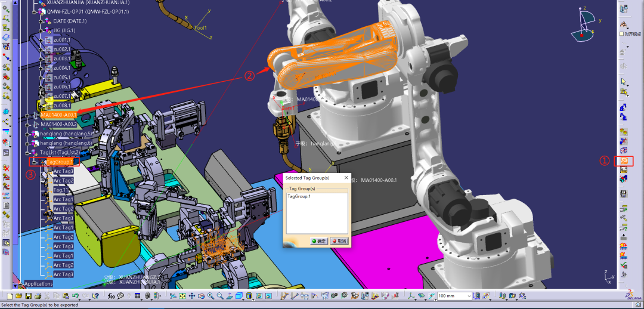The image size is (644, 309).
Task: Expand the hanqiang (hanqiang.5) node
Action: (x=27, y=134)
